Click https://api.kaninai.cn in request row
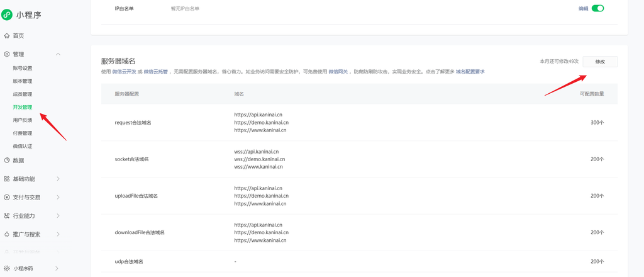Viewport: 644px width, 277px height. (x=258, y=115)
